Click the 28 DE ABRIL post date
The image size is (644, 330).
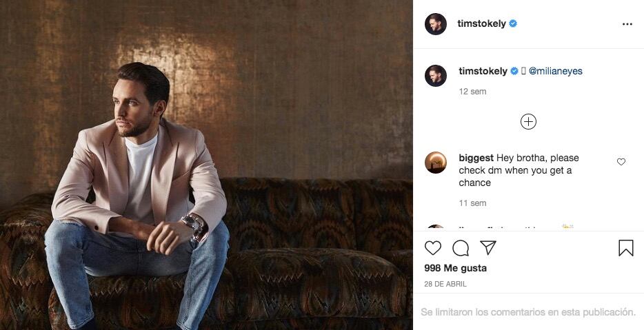pos(445,284)
